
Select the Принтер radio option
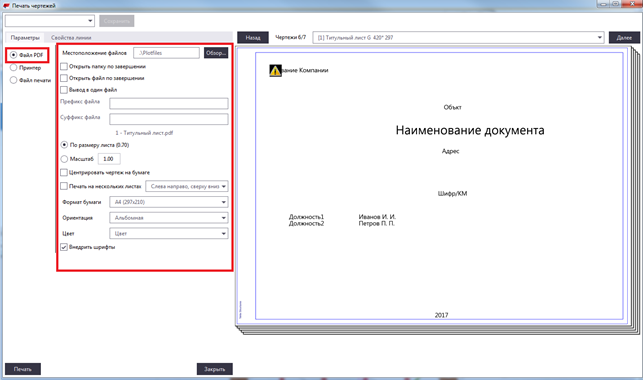tap(14, 68)
